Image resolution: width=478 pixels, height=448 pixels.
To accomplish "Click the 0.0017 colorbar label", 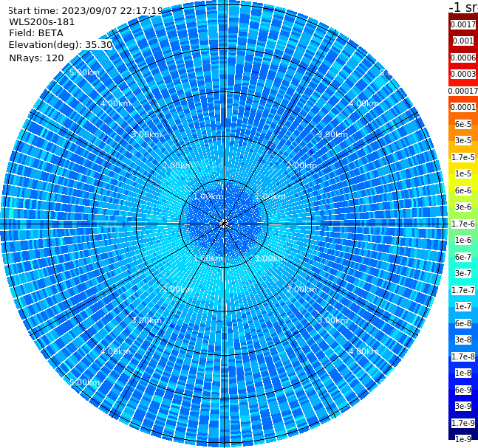I will tap(463, 24).
